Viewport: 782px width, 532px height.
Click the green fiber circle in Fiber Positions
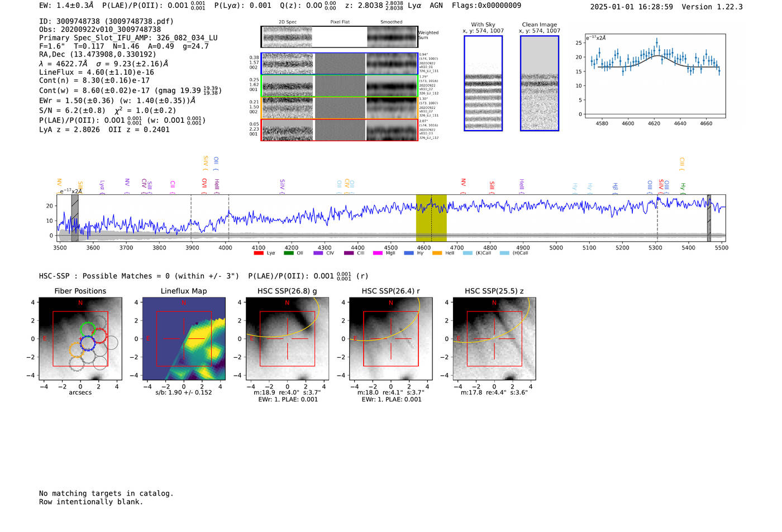[x=88, y=329]
